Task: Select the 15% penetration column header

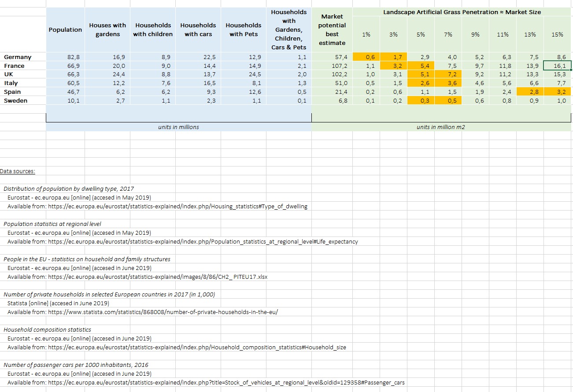Action: click(x=557, y=34)
